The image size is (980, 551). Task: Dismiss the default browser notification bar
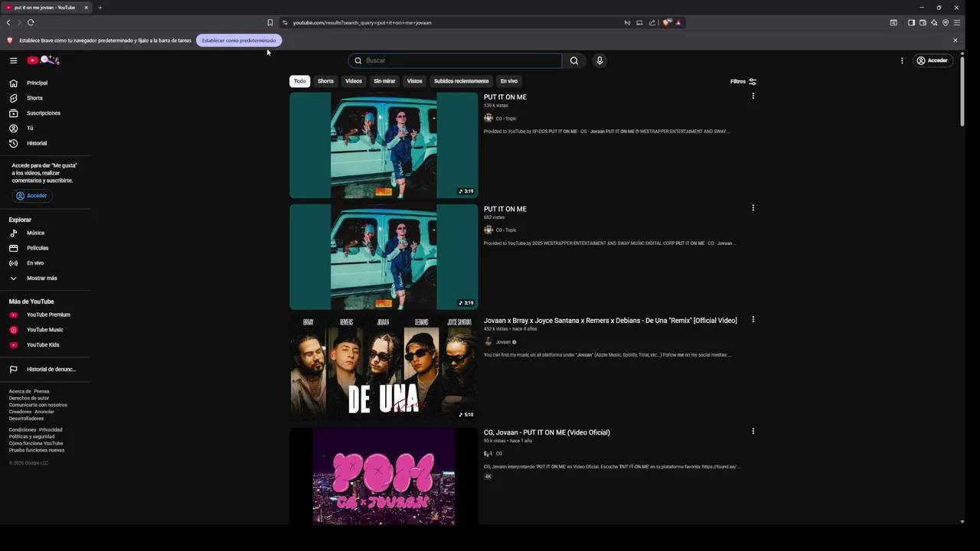click(955, 41)
